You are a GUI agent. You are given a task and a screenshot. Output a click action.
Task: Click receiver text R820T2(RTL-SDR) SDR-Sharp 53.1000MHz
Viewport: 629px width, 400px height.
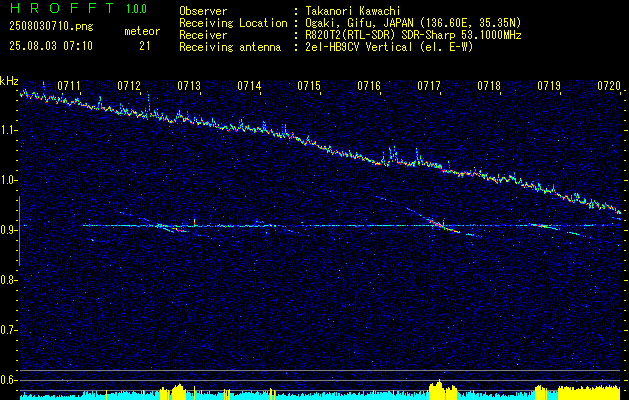(413, 35)
